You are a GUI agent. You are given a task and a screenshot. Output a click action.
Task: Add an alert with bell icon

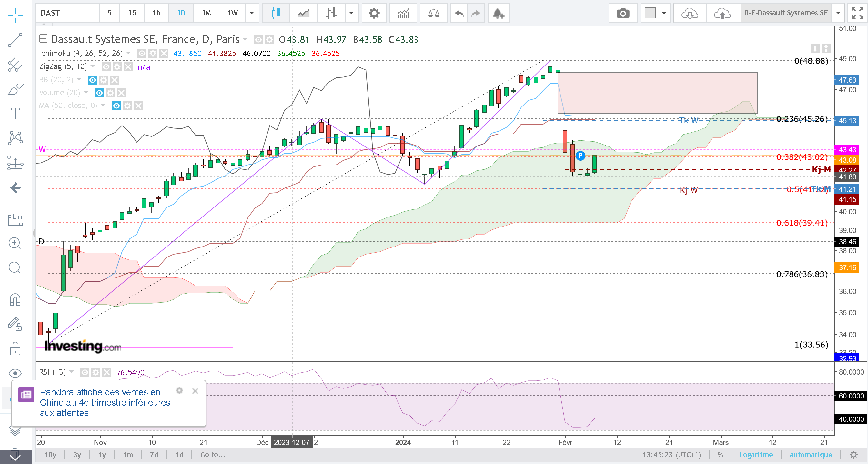pyautogui.click(x=498, y=13)
